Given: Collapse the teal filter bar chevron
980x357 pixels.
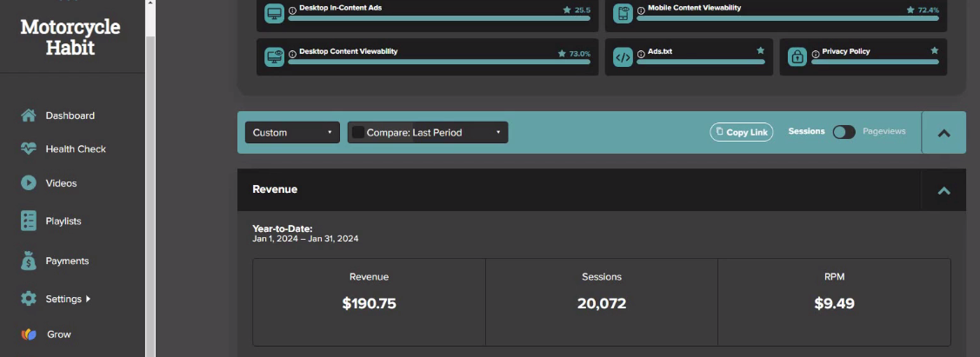Looking at the screenshot, I should pyautogui.click(x=943, y=132).
